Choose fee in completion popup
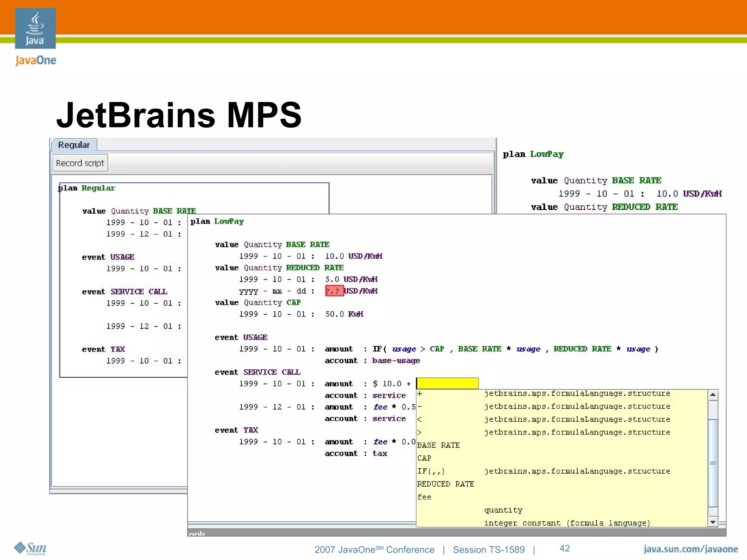Viewport: 747px width, 560px height. pyautogui.click(x=562, y=497)
